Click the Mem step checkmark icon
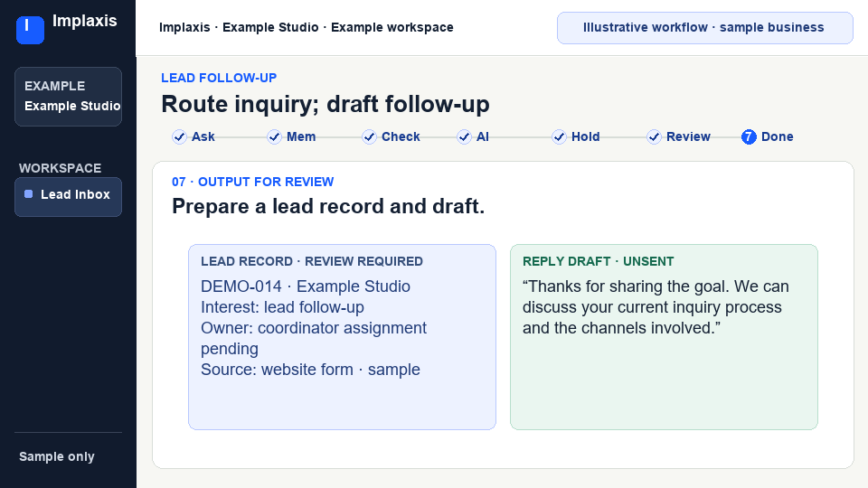Viewport: 868px width, 488px height. [274, 136]
